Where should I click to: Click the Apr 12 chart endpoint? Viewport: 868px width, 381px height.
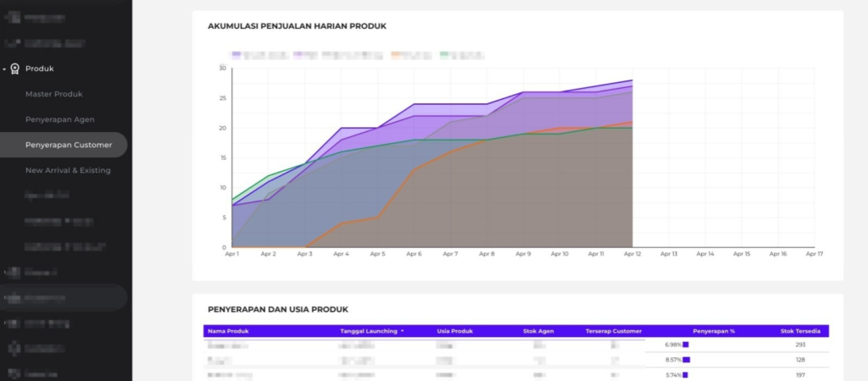(632, 81)
